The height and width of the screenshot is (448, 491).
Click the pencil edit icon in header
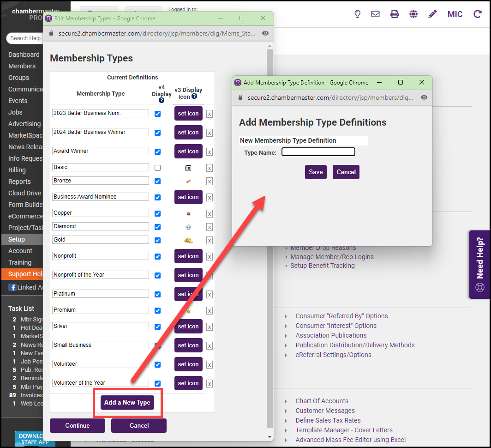coord(432,14)
